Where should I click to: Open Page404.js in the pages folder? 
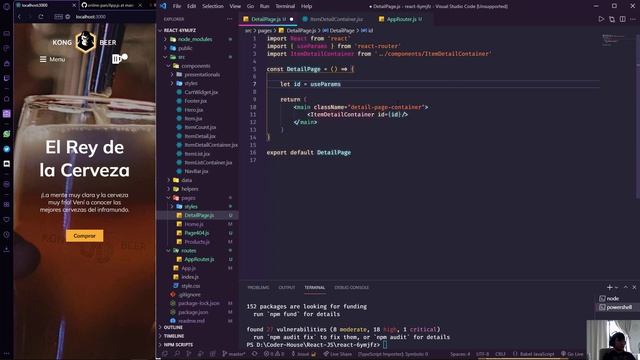(x=196, y=233)
